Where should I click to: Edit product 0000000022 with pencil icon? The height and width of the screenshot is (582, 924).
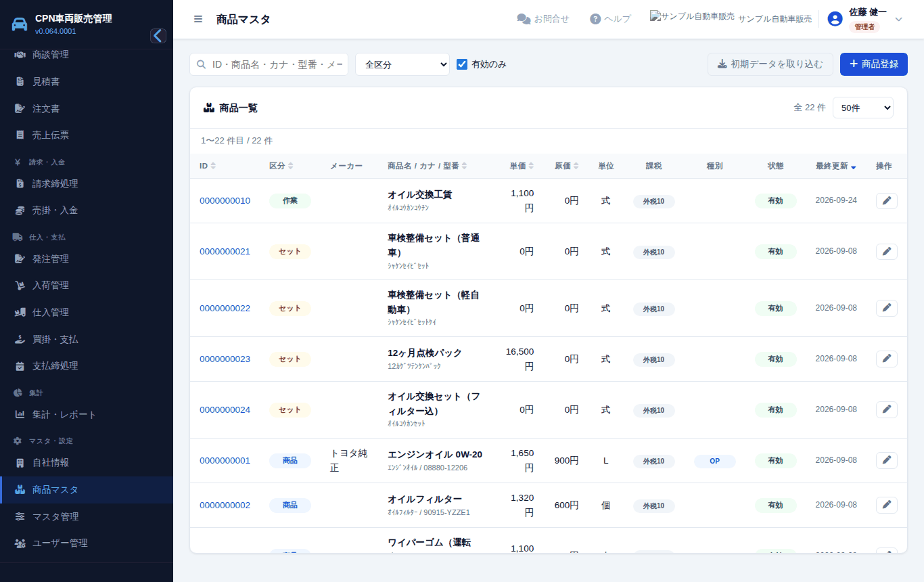(x=887, y=308)
